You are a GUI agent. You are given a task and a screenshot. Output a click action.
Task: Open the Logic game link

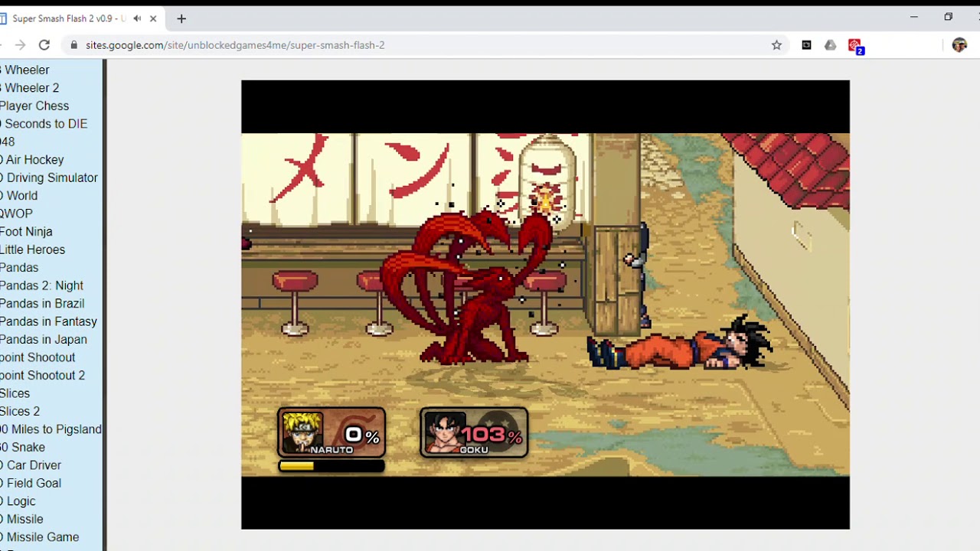coord(19,501)
